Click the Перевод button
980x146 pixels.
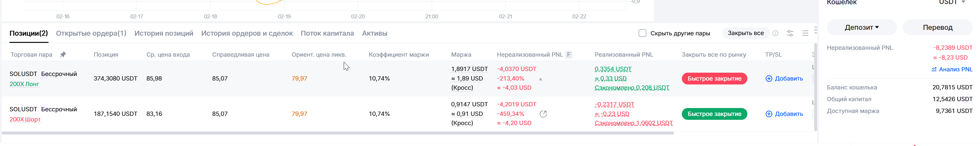pos(937,27)
